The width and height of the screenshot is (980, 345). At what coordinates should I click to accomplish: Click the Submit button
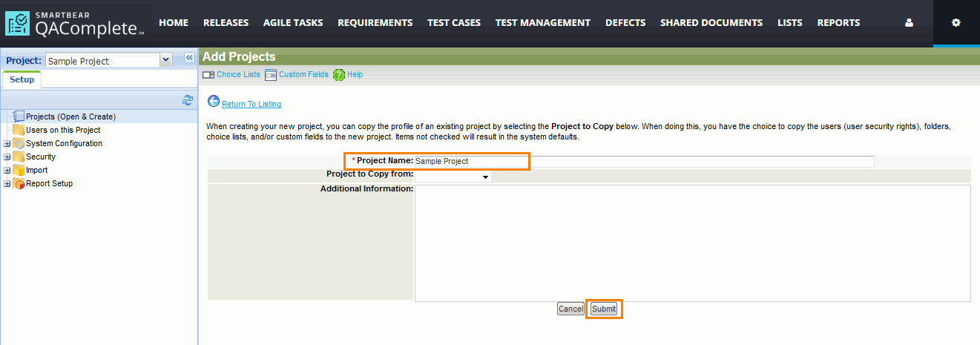coord(604,309)
